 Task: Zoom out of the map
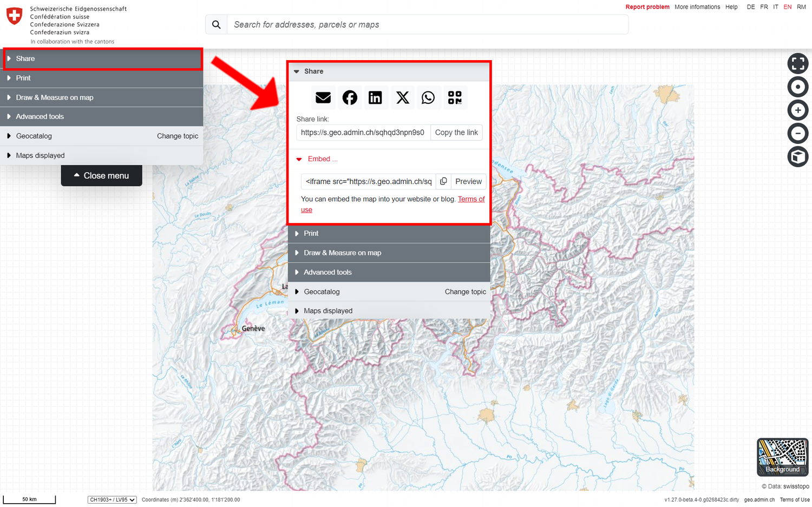(x=797, y=134)
